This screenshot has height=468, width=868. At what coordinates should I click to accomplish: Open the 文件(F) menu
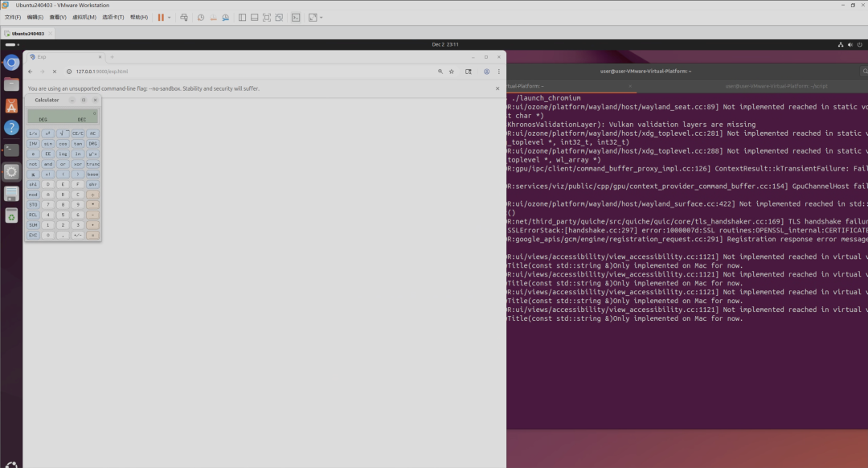click(13, 17)
